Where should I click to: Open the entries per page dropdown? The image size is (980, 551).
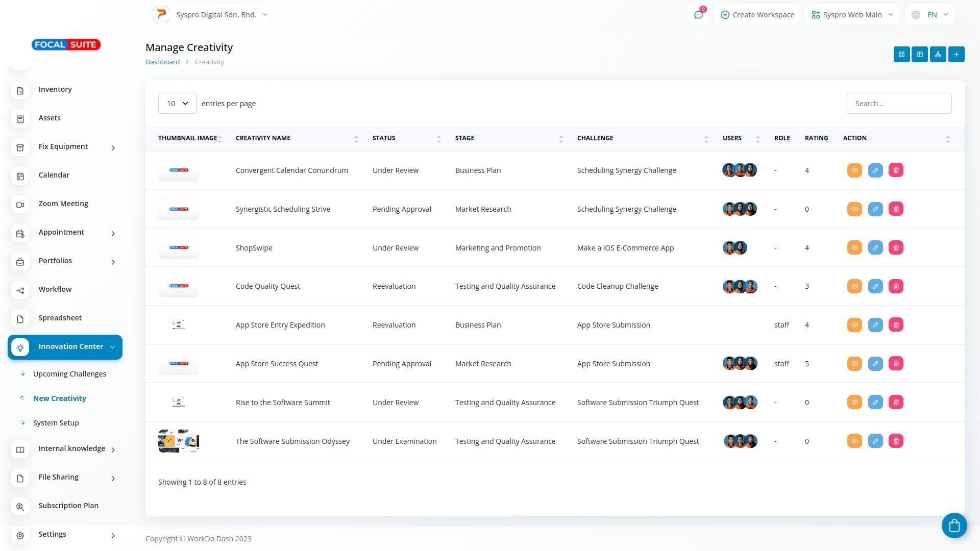pos(177,104)
